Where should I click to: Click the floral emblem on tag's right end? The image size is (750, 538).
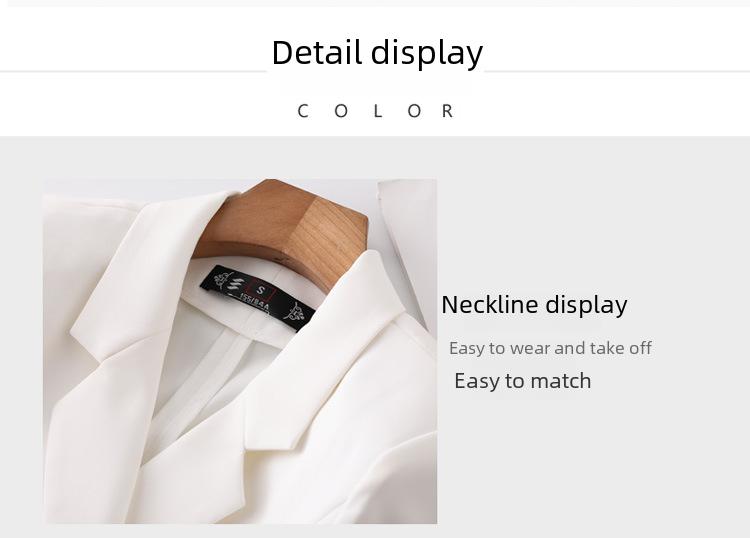click(x=295, y=313)
